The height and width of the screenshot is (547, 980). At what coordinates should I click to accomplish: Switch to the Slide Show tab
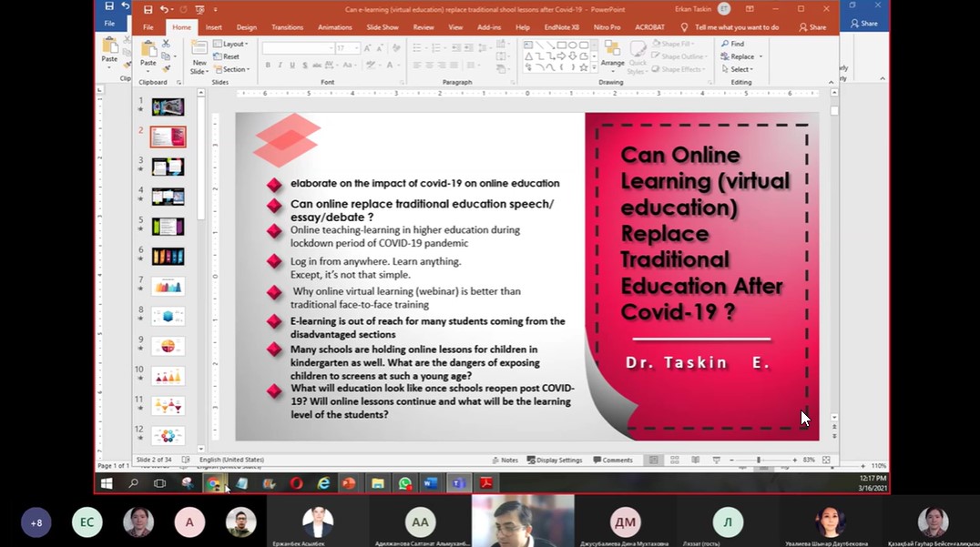point(383,27)
